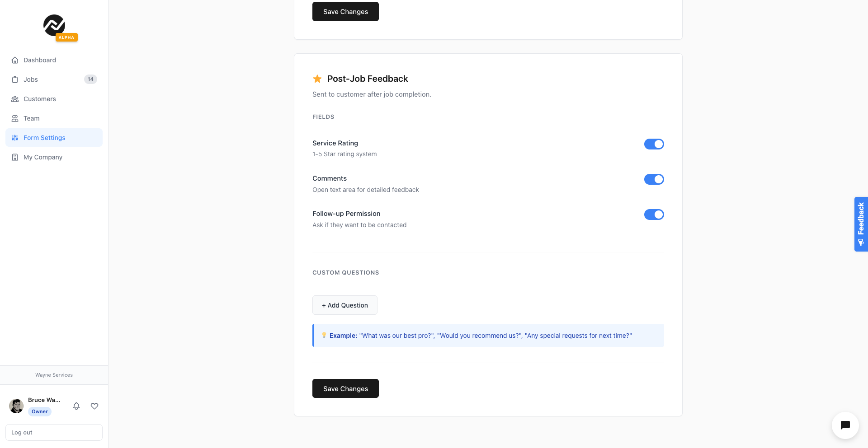The width and height of the screenshot is (868, 448).
Task: Click the Customers group icon
Action: tap(15, 99)
